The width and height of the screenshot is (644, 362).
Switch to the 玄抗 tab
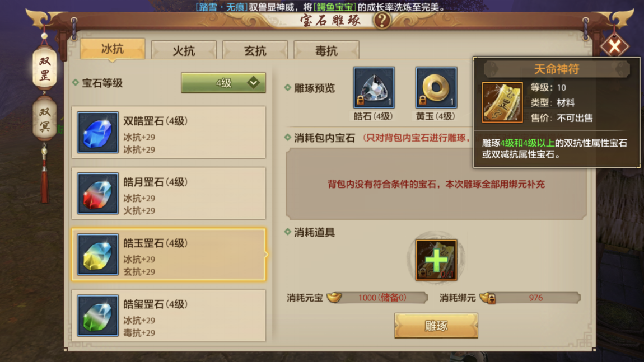[255, 50]
